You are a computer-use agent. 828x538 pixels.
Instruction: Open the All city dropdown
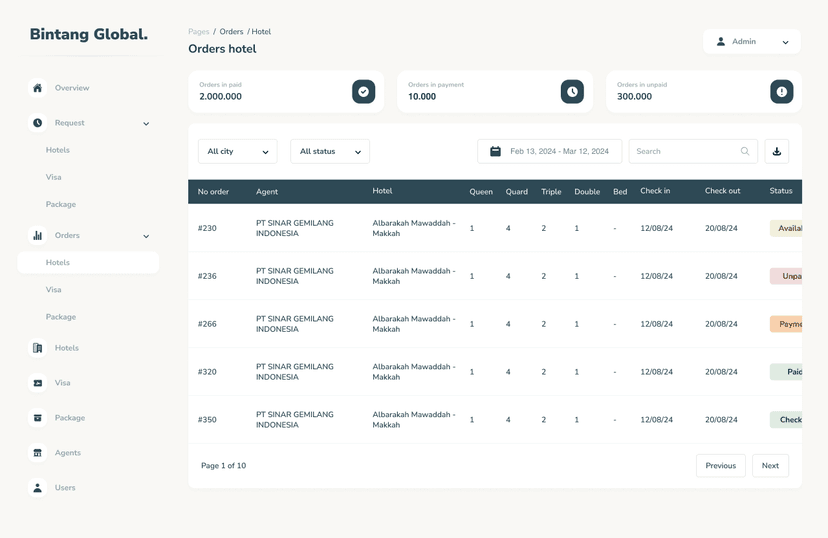point(238,151)
